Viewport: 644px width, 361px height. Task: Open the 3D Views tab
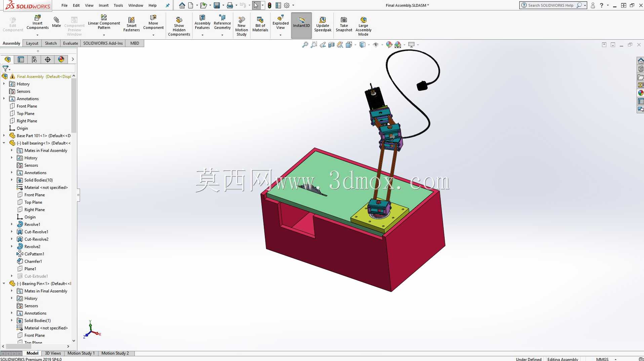[x=53, y=353]
